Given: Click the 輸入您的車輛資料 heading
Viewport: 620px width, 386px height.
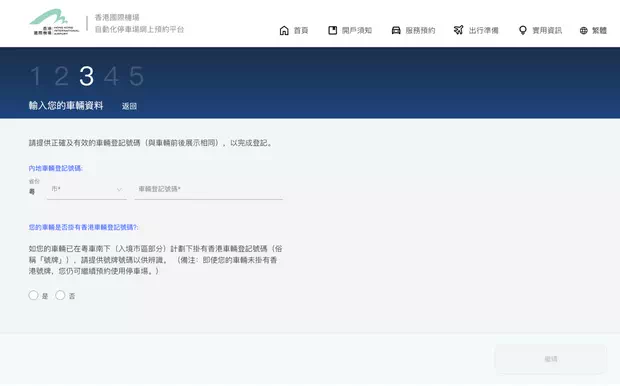Looking at the screenshot, I should (66, 106).
